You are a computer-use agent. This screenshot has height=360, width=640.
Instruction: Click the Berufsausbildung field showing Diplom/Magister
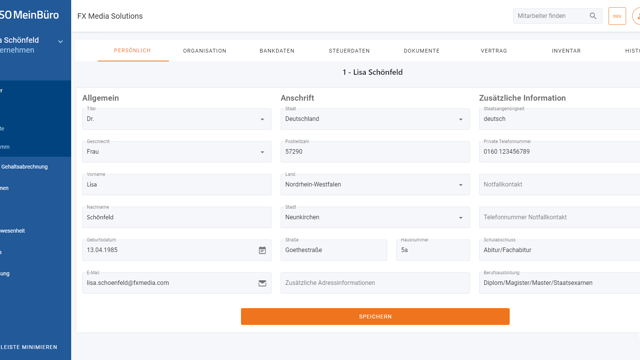tap(560, 283)
